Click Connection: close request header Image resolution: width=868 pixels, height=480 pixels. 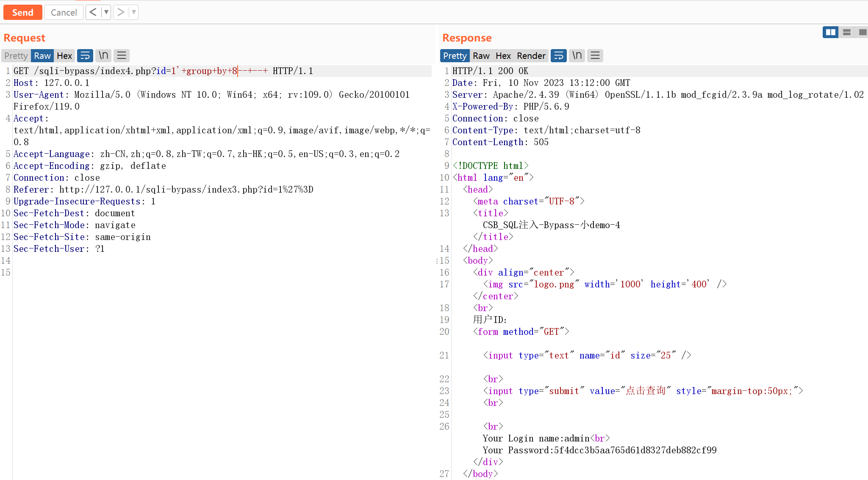click(x=56, y=177)
